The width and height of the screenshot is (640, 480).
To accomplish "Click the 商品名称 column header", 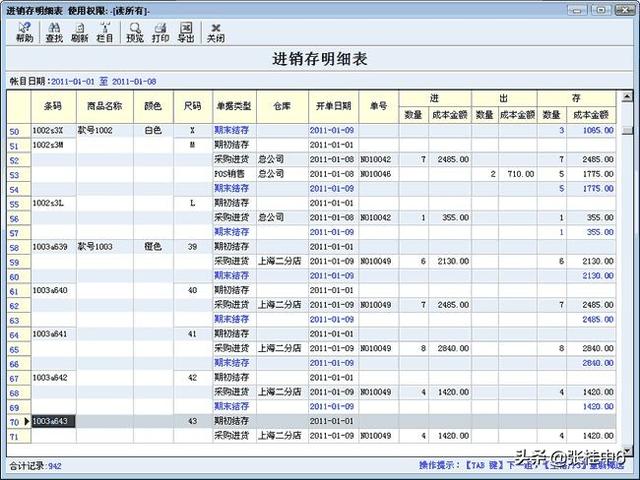I will [105, 107].
